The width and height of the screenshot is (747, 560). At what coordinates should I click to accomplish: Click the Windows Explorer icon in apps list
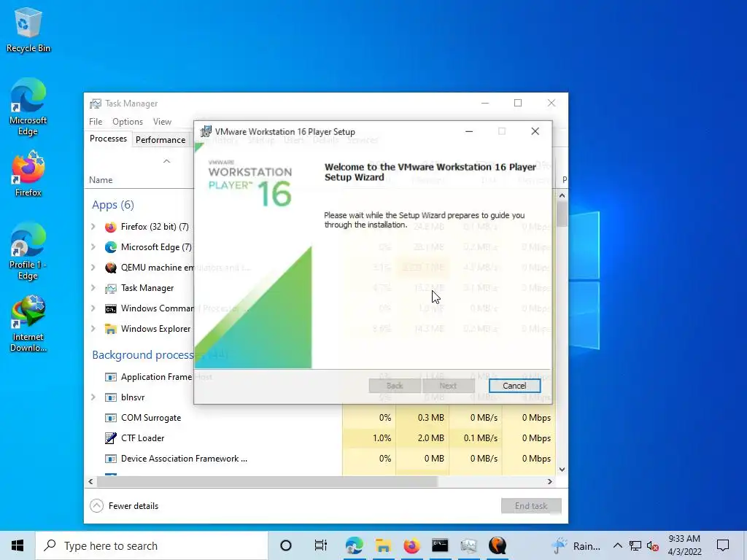point(111,329)
